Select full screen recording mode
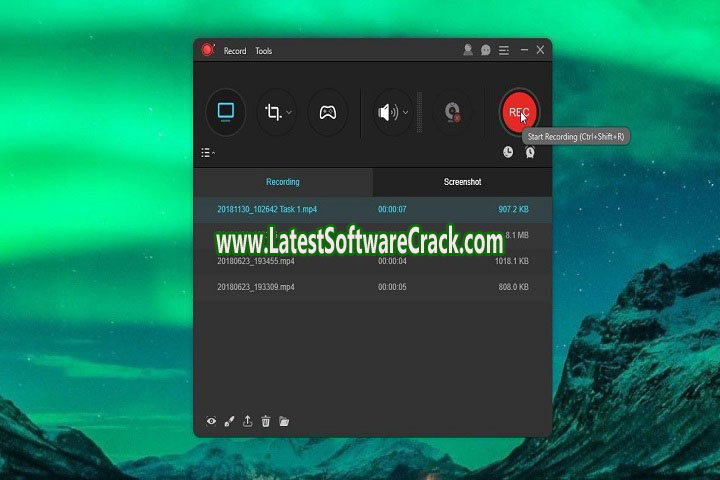 [x=226, y=112]
